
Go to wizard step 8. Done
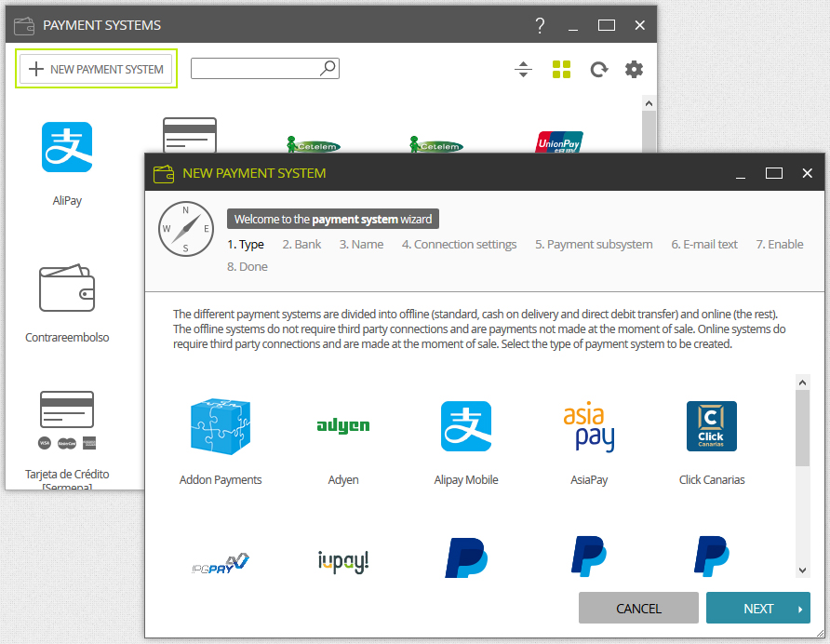tap(248, 266)
